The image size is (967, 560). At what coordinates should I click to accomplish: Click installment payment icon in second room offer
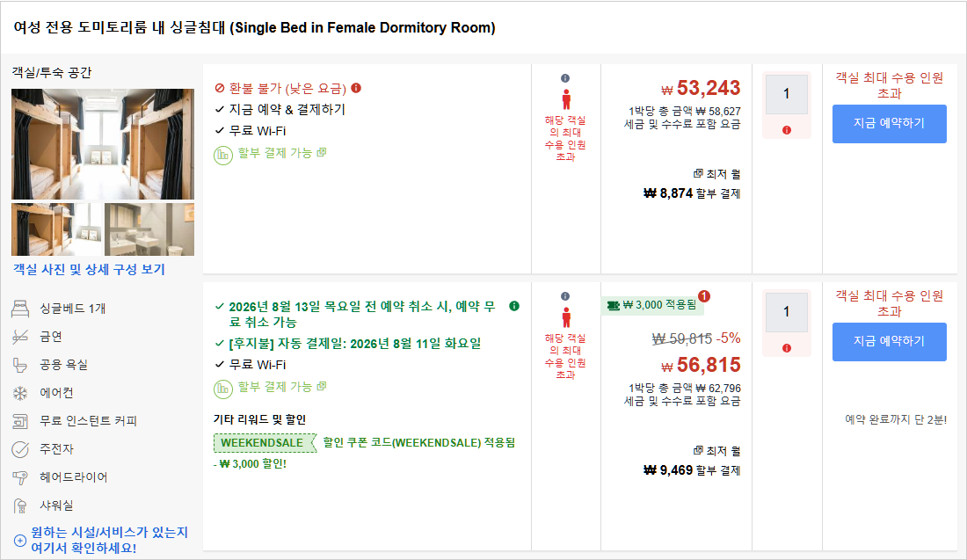tap(222, 389)
